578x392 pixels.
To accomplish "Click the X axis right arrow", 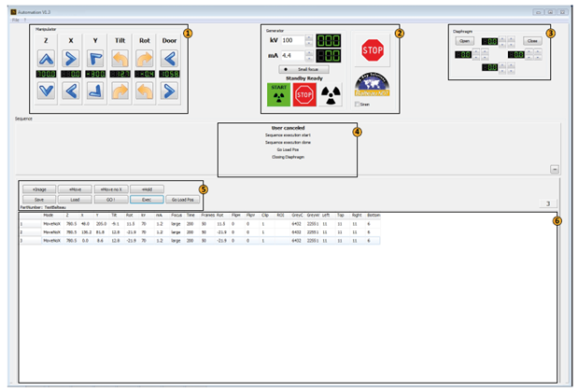I will click(x=71, y=59).
